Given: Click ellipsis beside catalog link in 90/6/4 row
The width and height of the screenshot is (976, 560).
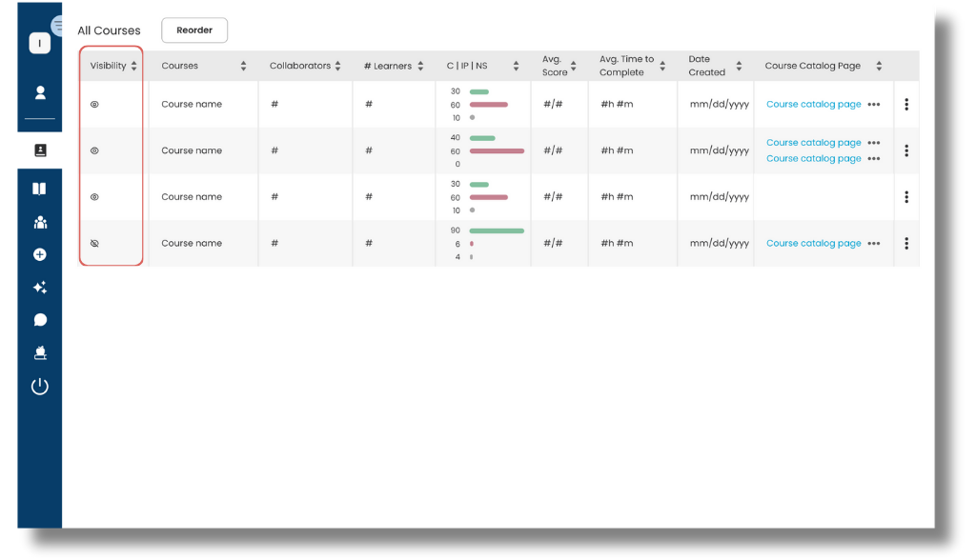Looking at the screenshot, I should (874, 243).
